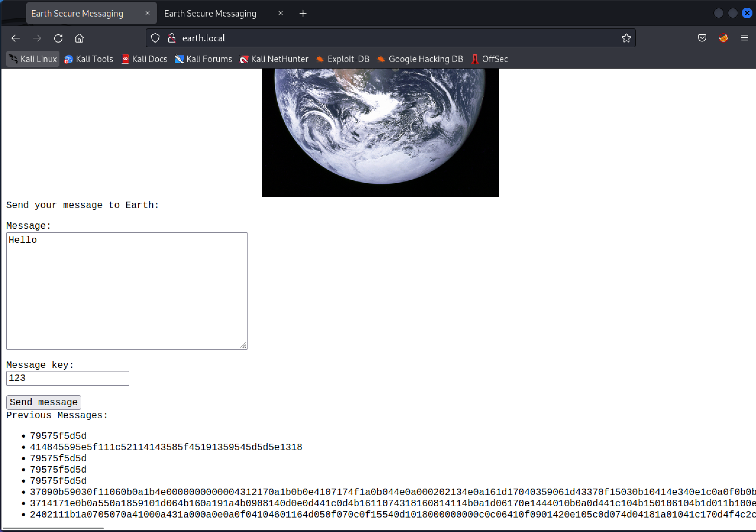Click inside the Message text area

click(x=126, y=291)
